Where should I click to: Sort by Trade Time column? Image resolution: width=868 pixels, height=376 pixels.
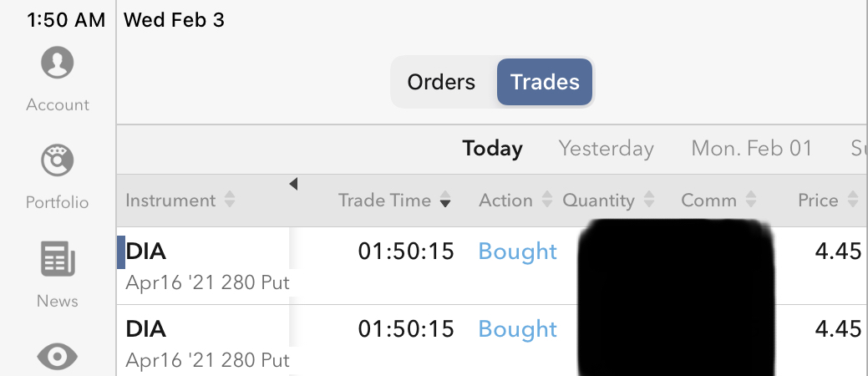394,201
